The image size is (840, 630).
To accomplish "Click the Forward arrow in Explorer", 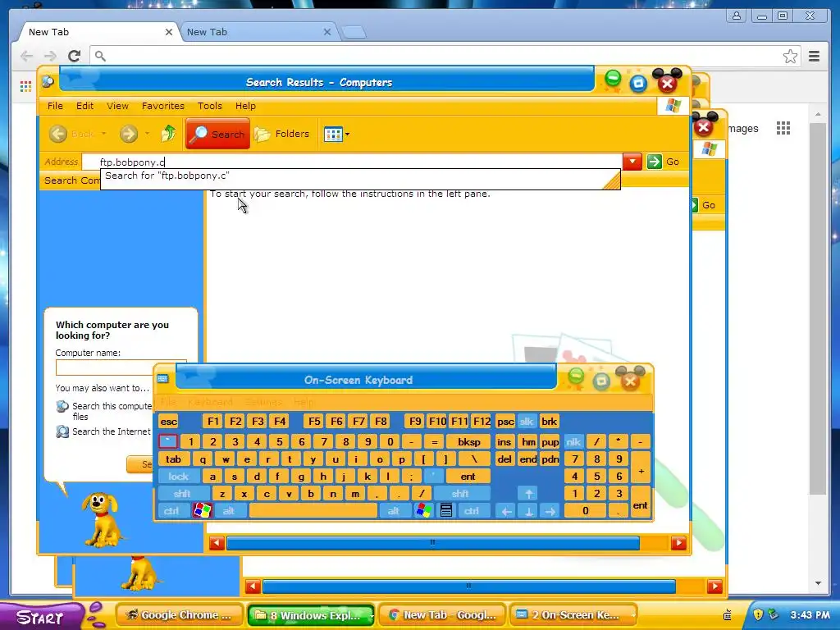I will click(x=129, y=134).
